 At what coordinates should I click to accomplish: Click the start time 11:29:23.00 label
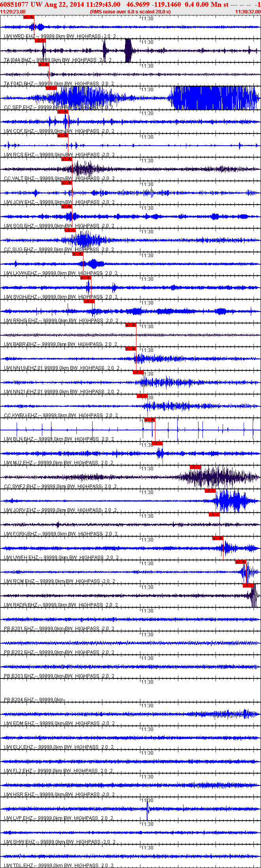pos(13,12)
